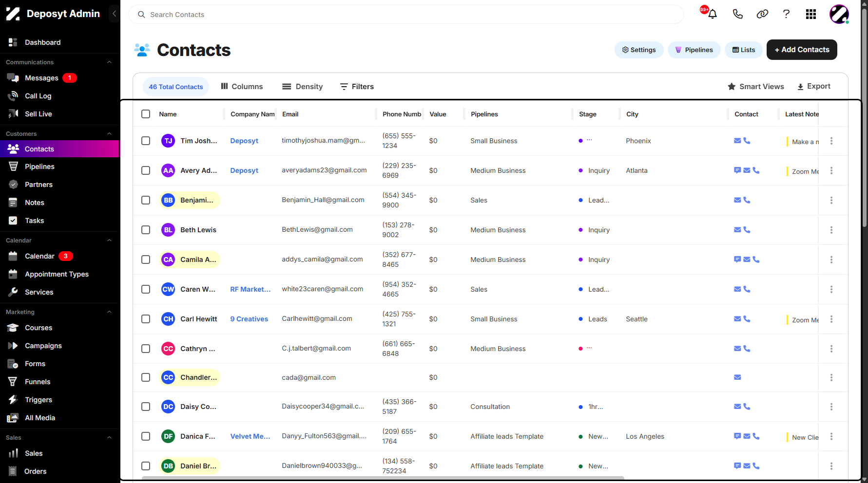Viewport: 868px width, 483px height.
Task: Click chat icon in Camila A row
Action: (x=737, y=260)
